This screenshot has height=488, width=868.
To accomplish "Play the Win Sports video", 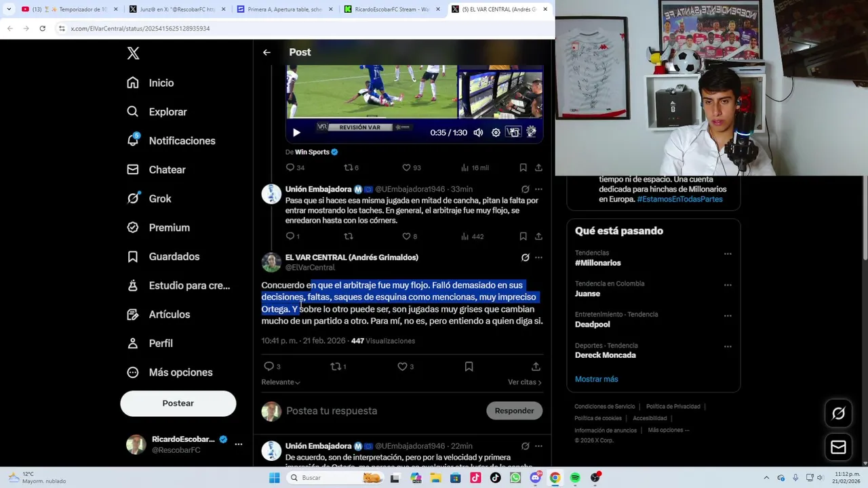I will [296, 133].
